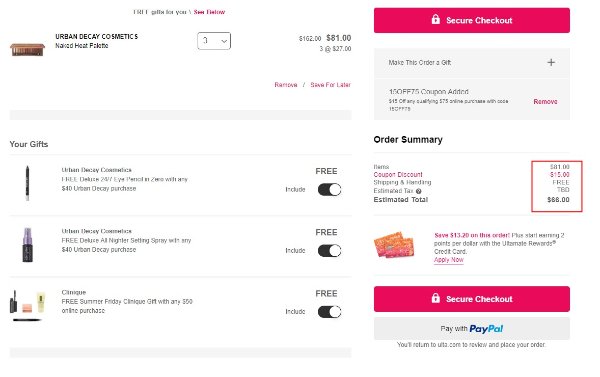The height and width of the screenshot is (377, 600).
Task: Open the quantity dropdown for Naked Heat Palette
Action: [x=214, y=41]
